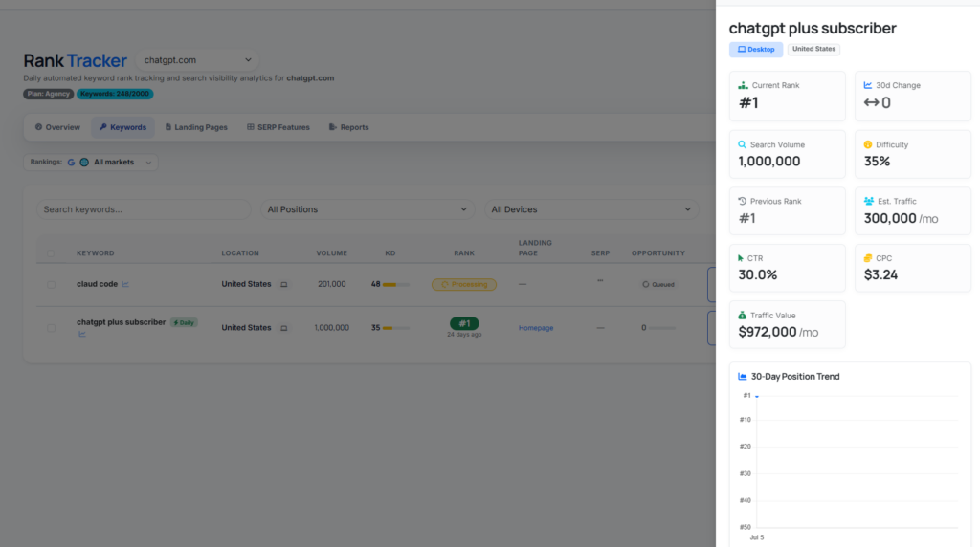This screenshot has width=980, height=547.
Task: Select the United States chip in detail panel
Action: (x=813, y=49)
